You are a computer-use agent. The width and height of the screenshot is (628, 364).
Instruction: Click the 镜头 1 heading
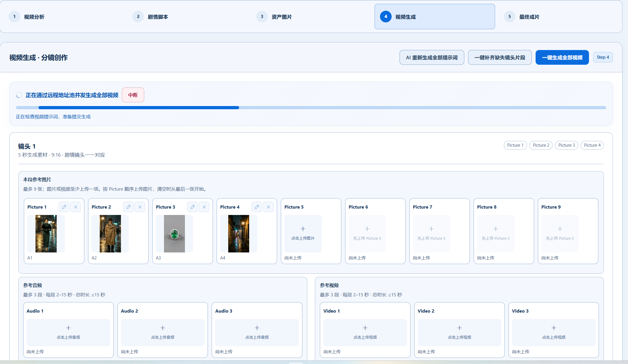[x=27, y=146]
